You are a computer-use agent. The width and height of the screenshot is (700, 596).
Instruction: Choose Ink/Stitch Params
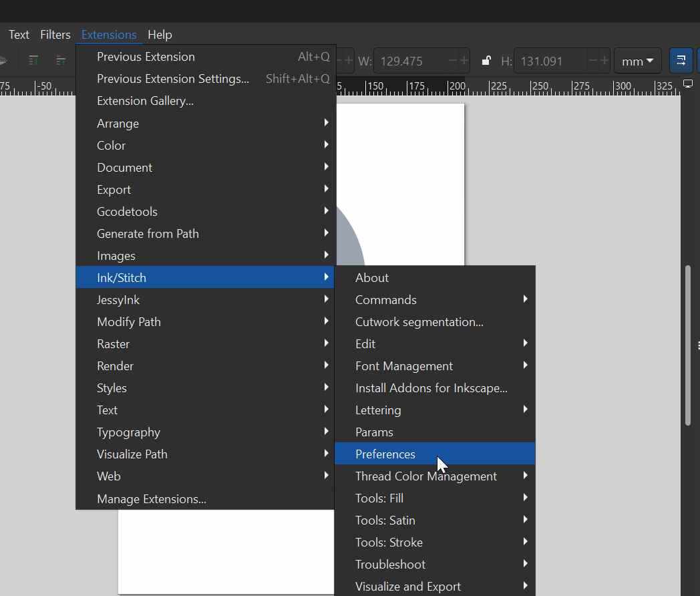click(435, 432)
